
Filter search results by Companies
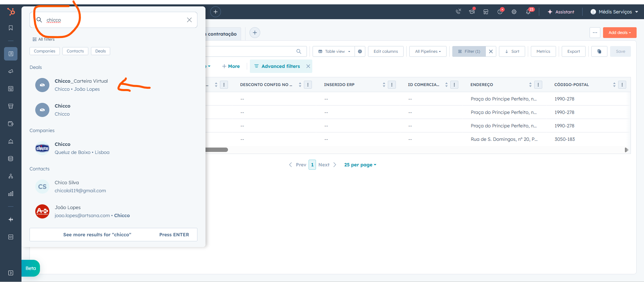pyautogui.click(x=45, y=51)
